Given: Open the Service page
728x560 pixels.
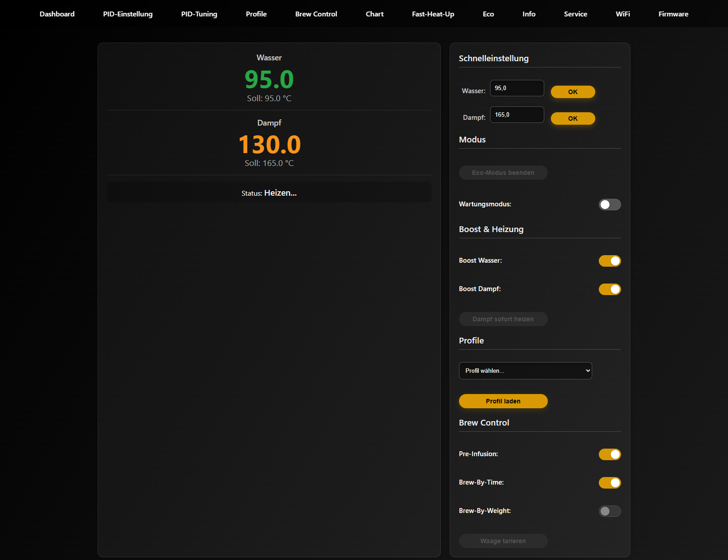Looking at the screenshot, I should pyautogui.click(x=575, y=14).
